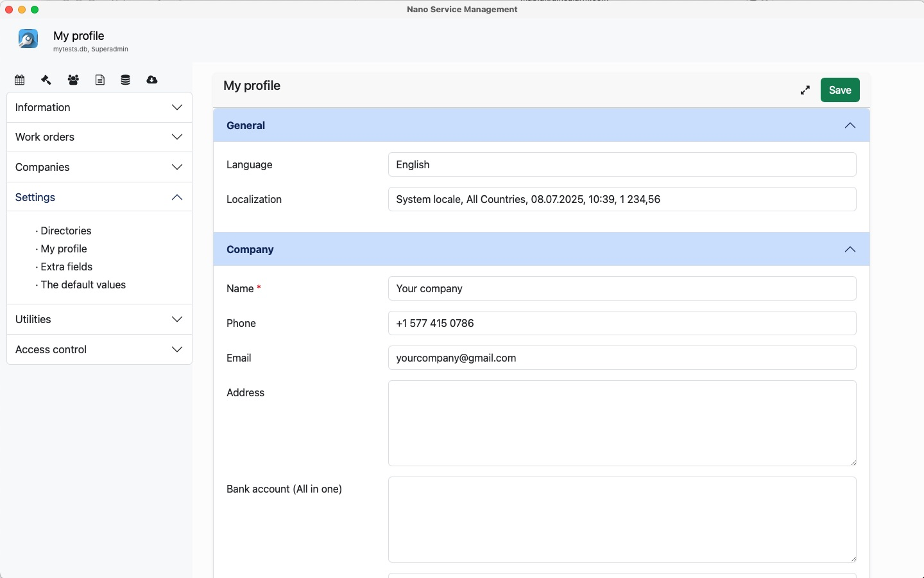Open The default values under Settings
Viewport: 924px width, 578px height.
[x=83, y=285]
